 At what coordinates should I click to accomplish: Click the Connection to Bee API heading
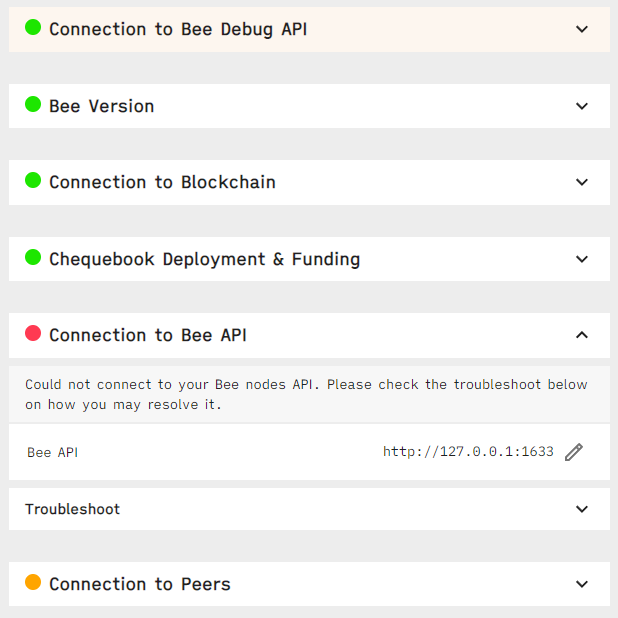coord(148,335)
